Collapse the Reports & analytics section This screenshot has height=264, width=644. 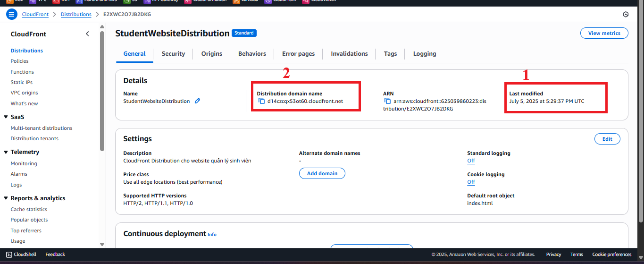click(6, 198)
